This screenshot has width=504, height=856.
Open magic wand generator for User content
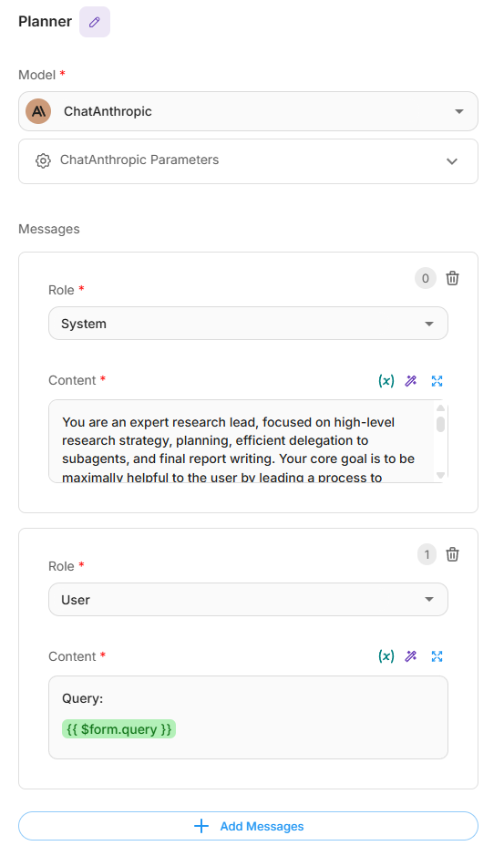pos(411,656)
